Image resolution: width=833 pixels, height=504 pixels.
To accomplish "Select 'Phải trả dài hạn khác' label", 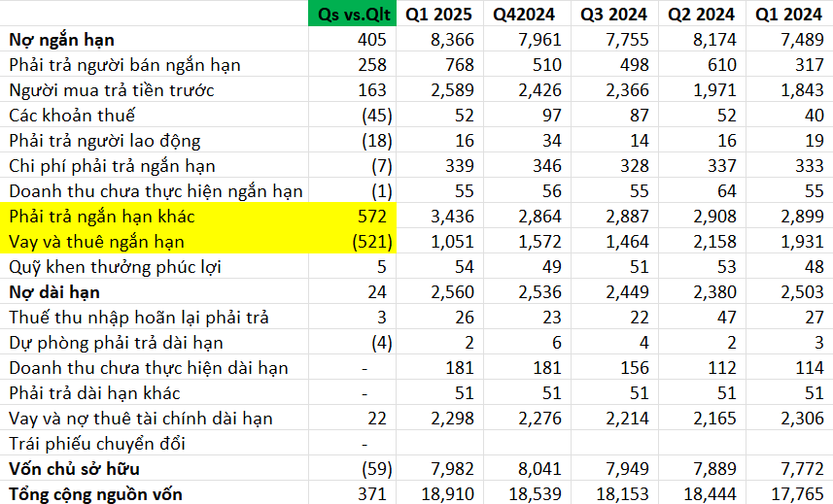I will tap(94, 393).
